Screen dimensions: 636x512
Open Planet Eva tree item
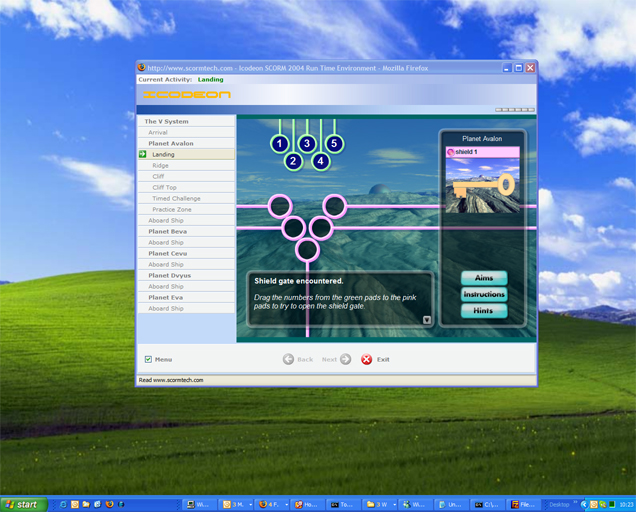click(187, 297)
